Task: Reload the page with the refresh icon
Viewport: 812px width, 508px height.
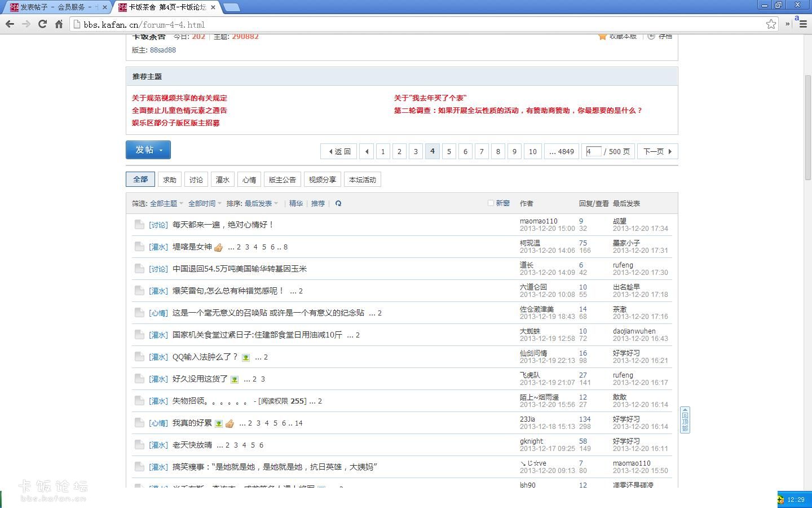Action: pyautogui.click(x=42, y=24)
